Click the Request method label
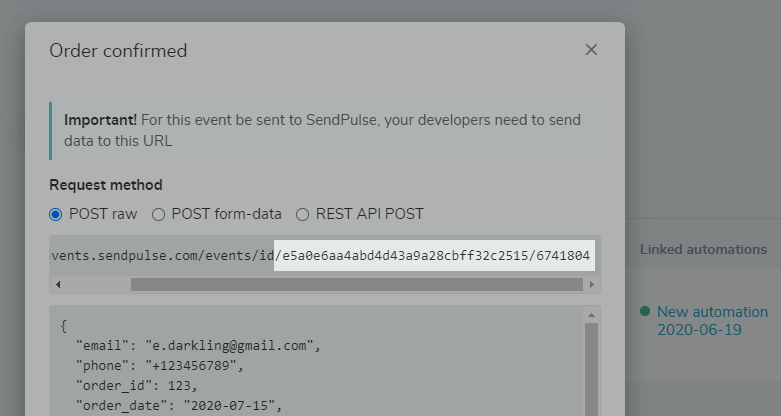This screenshot has height=416, width=781. tap(106, 185)
